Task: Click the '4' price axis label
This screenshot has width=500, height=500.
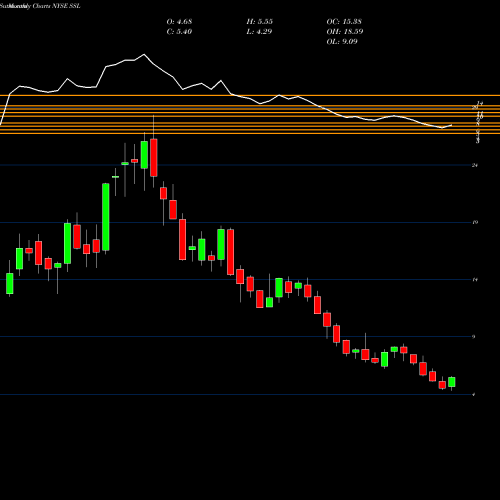Action: pyautogui.click(x=474, y=395)
